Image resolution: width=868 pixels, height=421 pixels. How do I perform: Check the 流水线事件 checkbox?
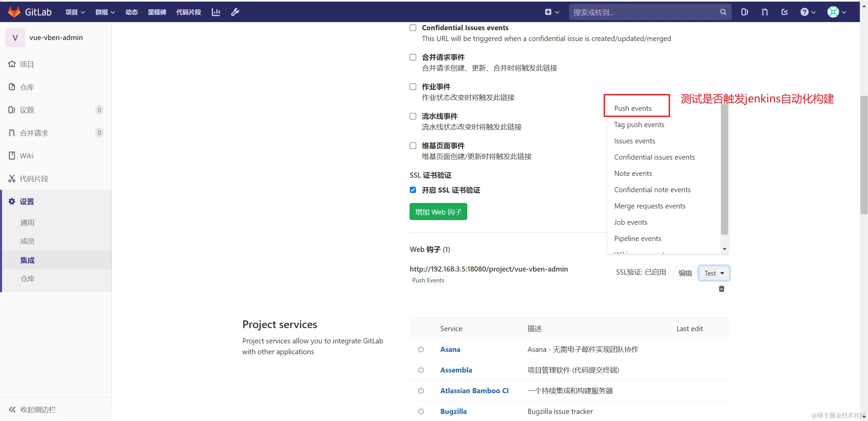pos(413,116)
